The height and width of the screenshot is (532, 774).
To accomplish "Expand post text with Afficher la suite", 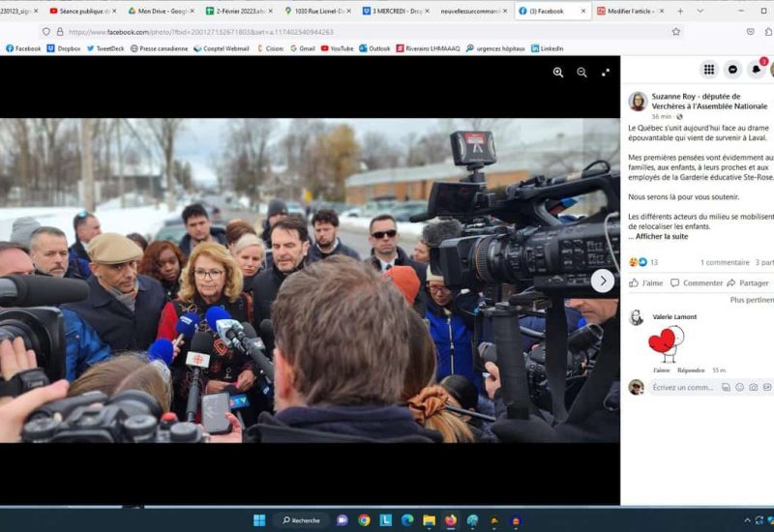I will point(661,236).
